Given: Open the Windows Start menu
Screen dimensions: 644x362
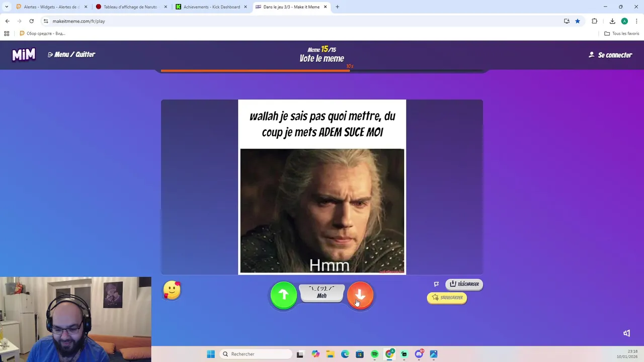Looking at the screenshot, I should [x=211, y=354].
